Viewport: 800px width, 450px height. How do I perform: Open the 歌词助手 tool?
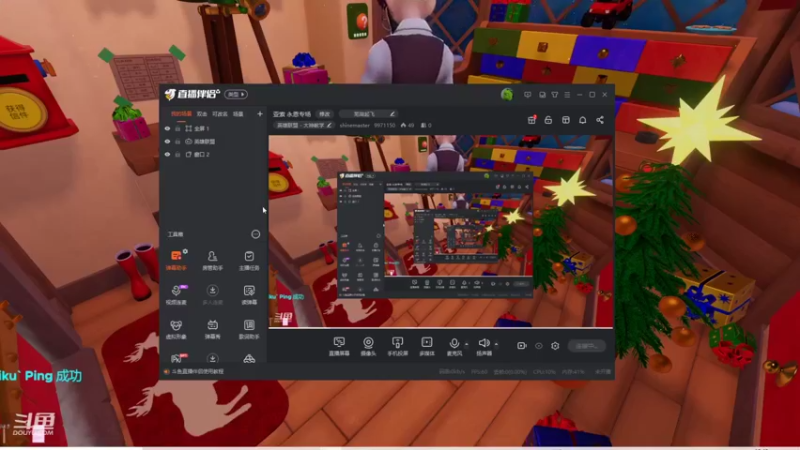click(x=249, y=329)
